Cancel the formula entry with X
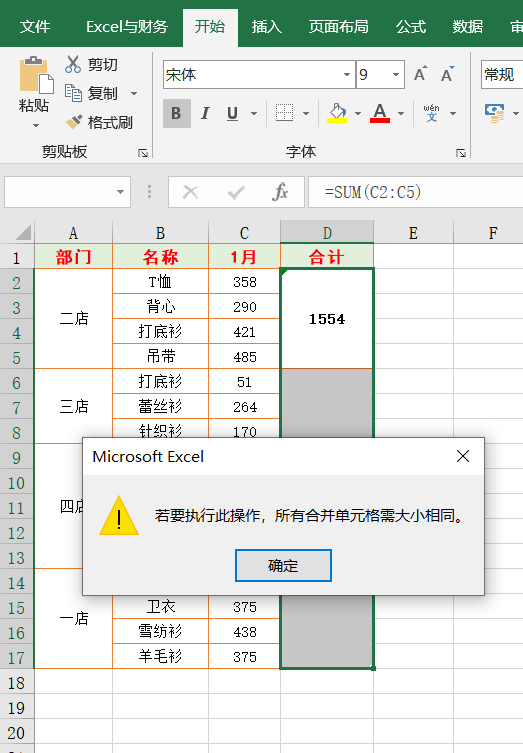The image size is (523, 753). pos(191,192)
